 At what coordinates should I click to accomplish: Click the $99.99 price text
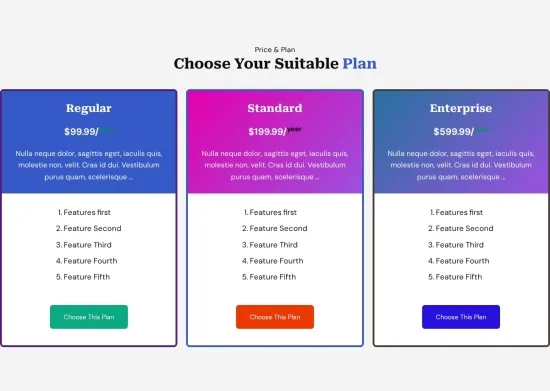81,132
